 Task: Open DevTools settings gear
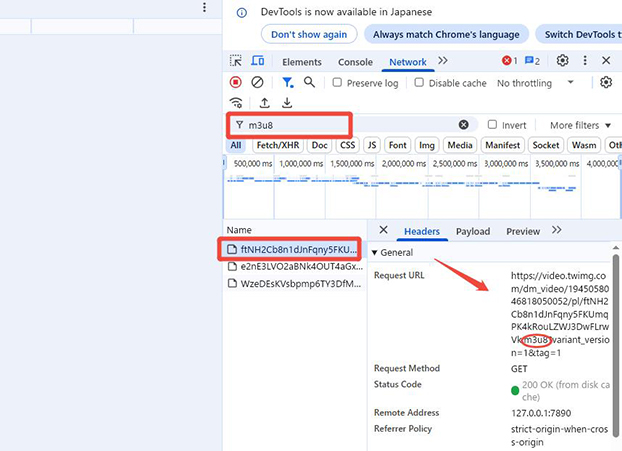click(x=562, y=61)
